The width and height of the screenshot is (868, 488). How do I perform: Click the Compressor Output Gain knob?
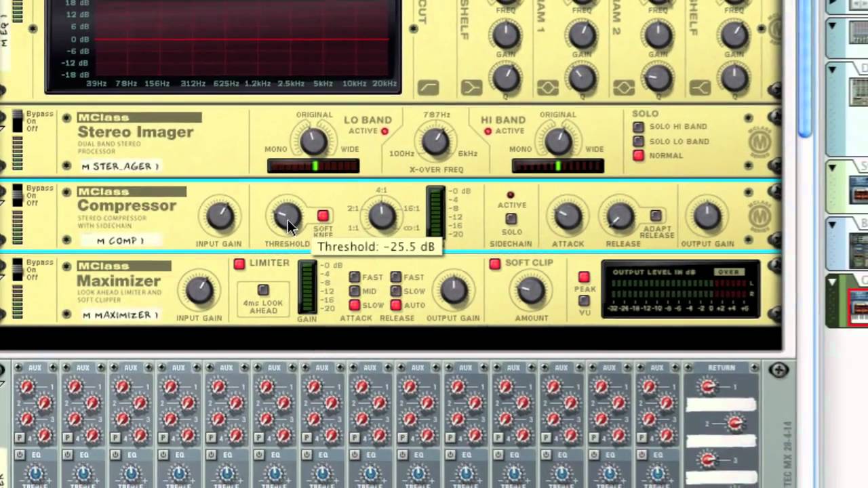(x=707, y=216)
